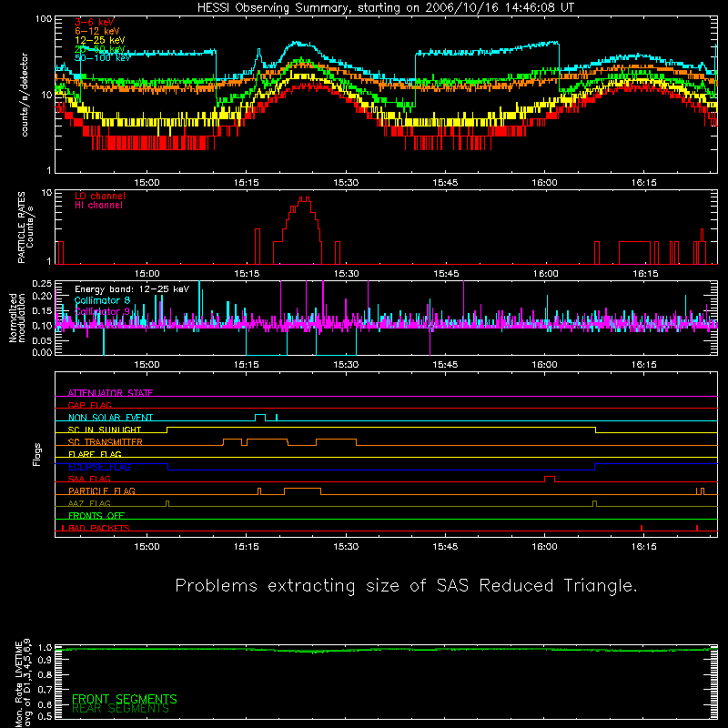Select the 'FRONT SEGMENTS' legend label
The height and width of the screenshot is (728, 728).
click(x=125, y=699)
